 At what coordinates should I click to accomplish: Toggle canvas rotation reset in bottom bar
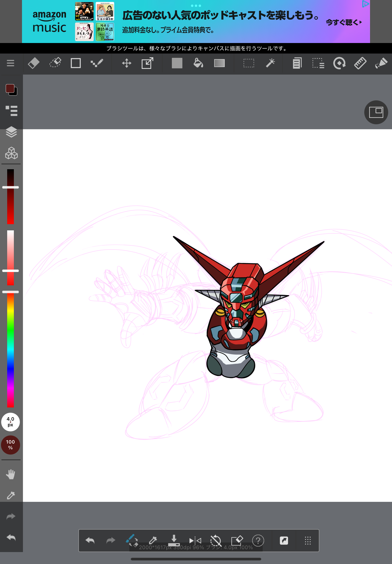tap(216, 540)
